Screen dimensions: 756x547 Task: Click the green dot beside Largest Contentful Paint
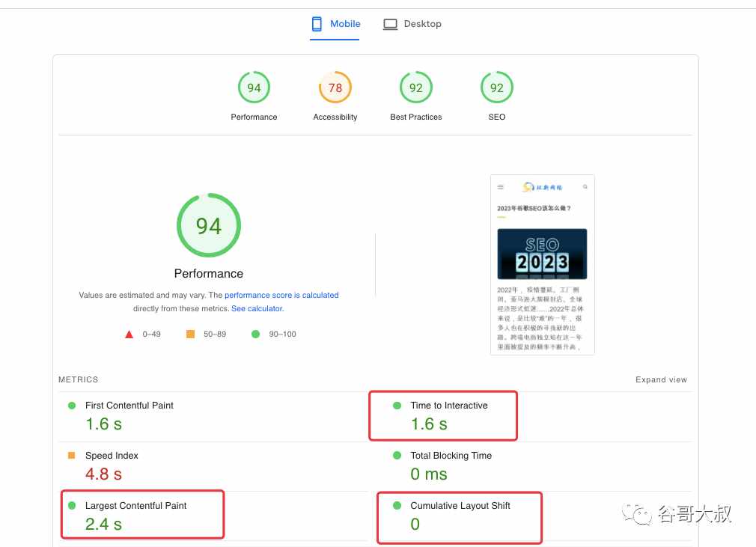click(72, 506)
